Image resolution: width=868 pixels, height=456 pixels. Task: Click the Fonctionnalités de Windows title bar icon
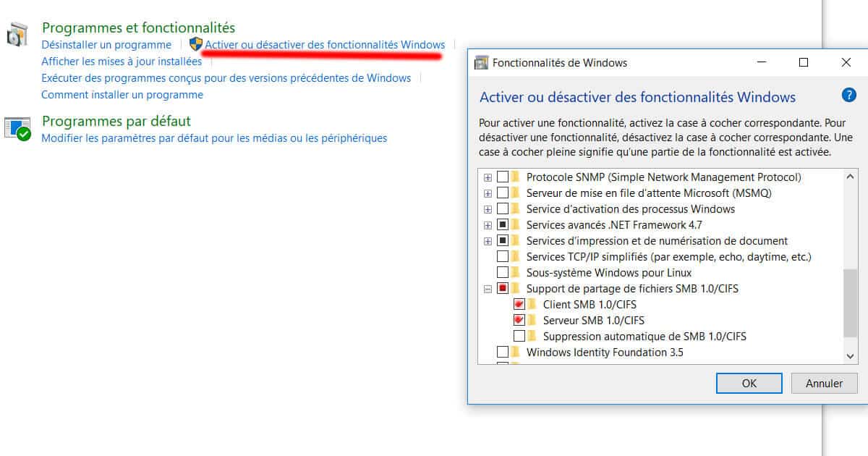click(481, 63)
